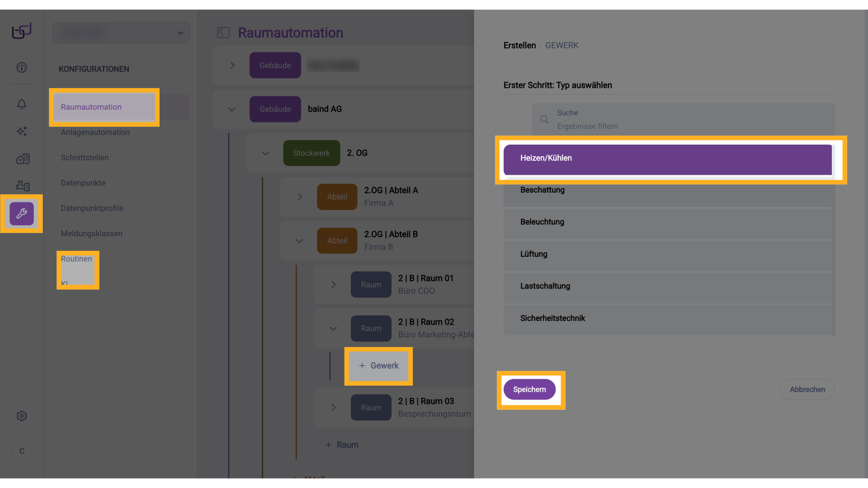Choose the Heizen/Kühlen type option
The height and width of the screenshot is (488, 868).
[x=667, y=158]
